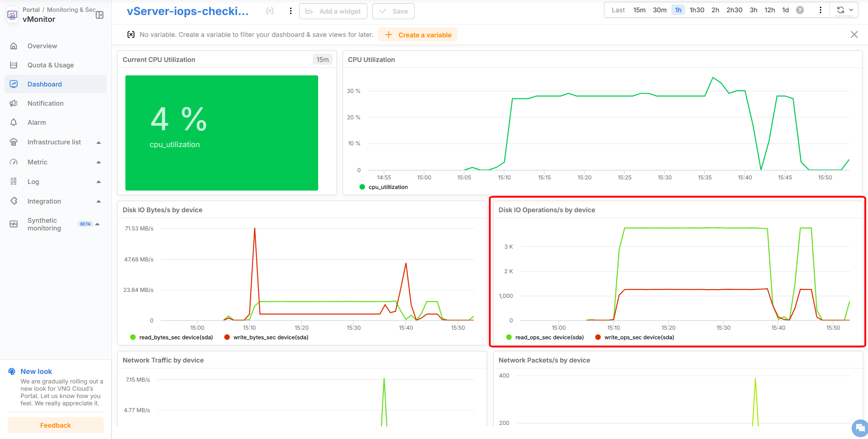Open the auto-refresh interval dropdown
Image resolution: width=868 pixels, height=439 pixels.
pos(851,10)
